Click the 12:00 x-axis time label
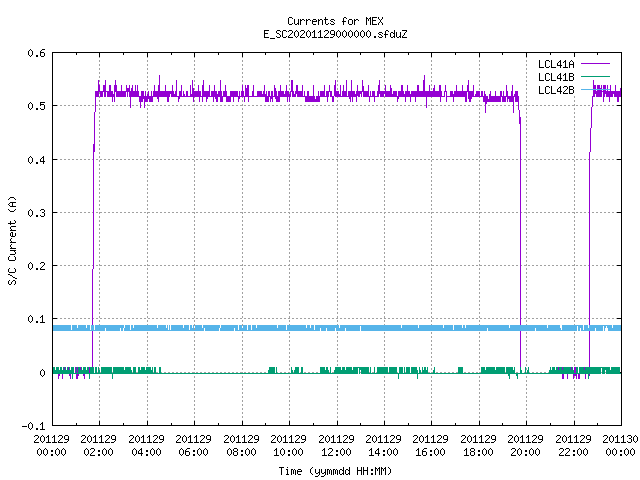The image size is (640, 480). pyautogui.click(x=336, y=452)
